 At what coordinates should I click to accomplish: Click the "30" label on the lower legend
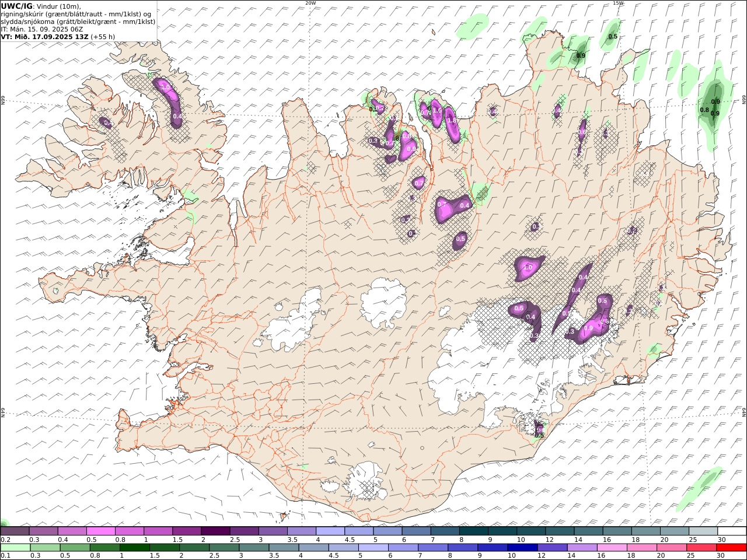coord(721,556)
